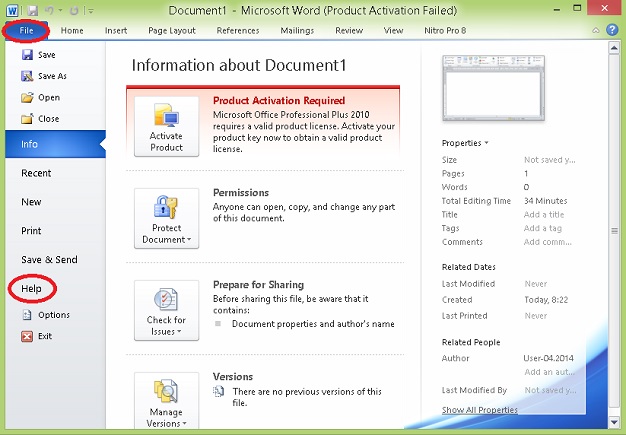Select Recent in the Backstage menu
Screen dimensions: 626x435
point(36,173)
